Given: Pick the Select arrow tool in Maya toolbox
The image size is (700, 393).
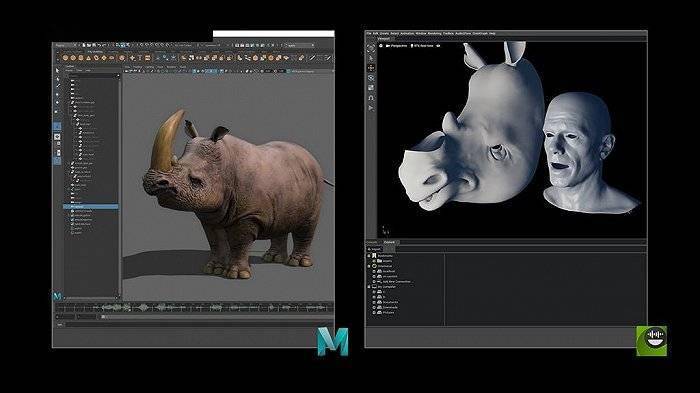Looking at the screenshot, I should 57,71.
